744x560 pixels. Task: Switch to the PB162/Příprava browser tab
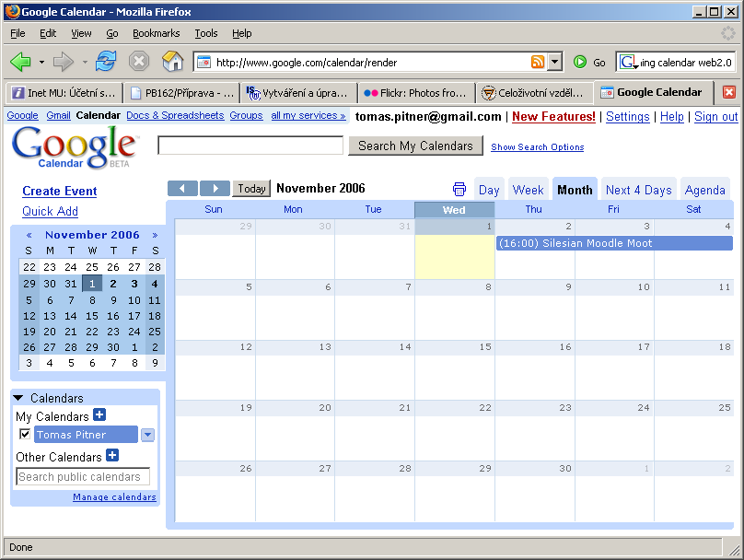[x=182, y=92]
